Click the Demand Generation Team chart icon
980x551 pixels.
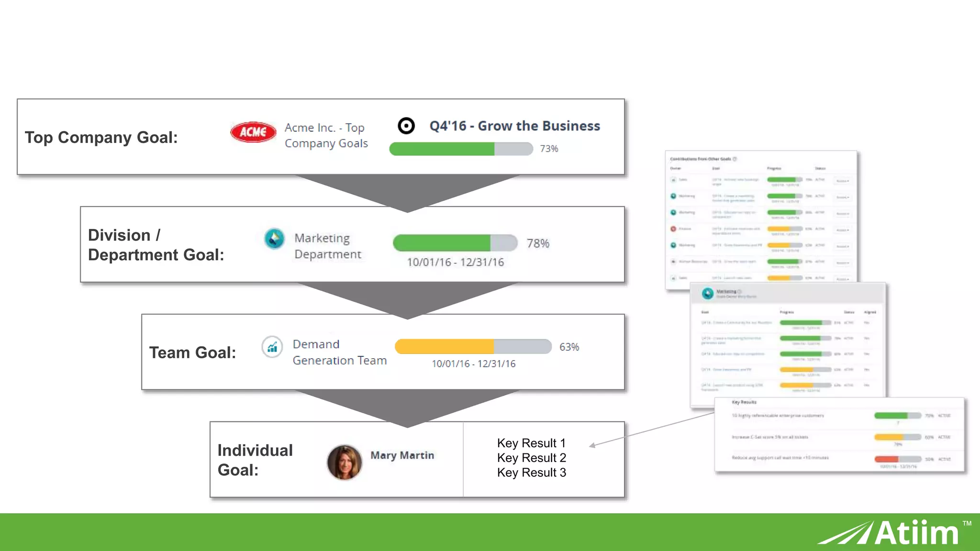pos(272,347)
